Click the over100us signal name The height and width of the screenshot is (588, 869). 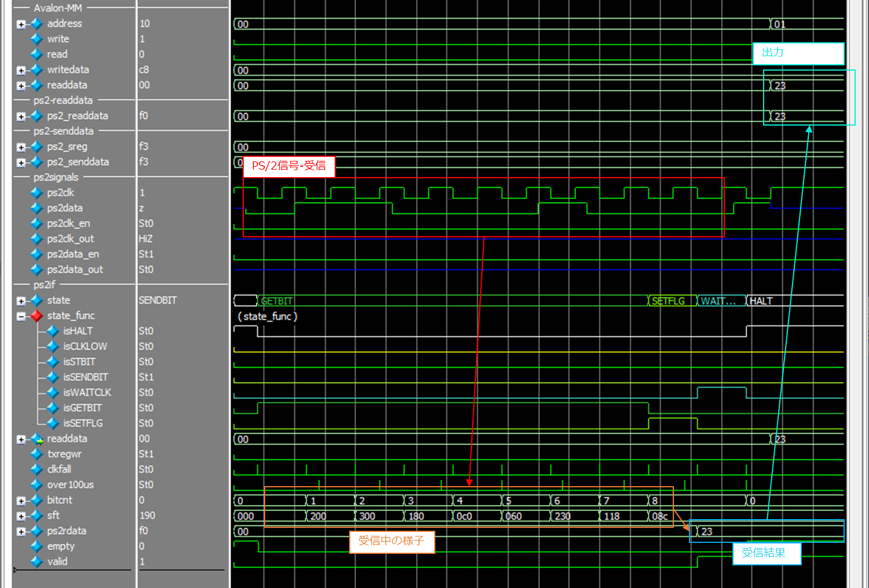point(71,484)
